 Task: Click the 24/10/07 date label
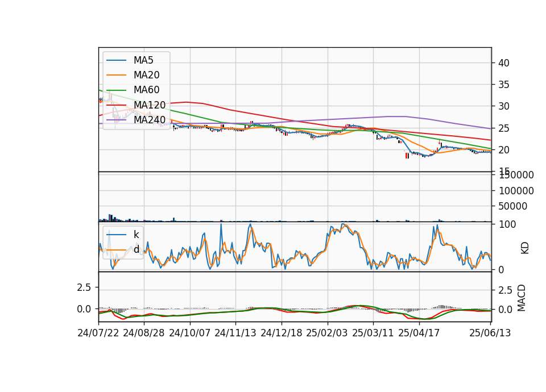coord(190,333)
